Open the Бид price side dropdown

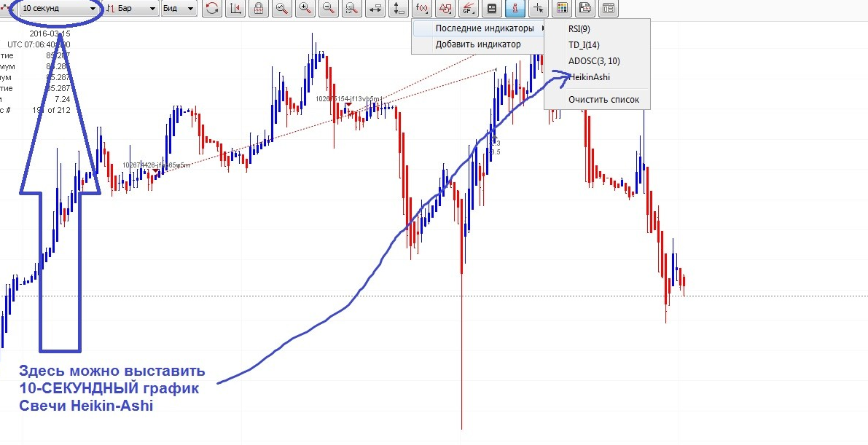pos(179,9)
